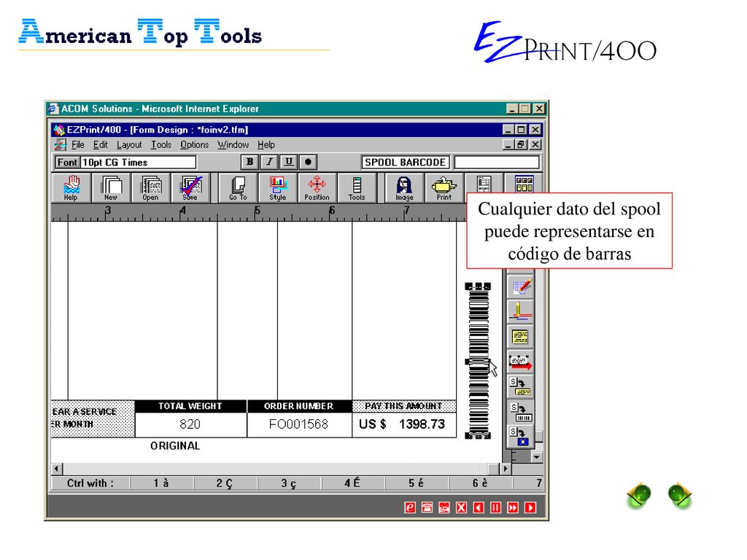This screenshot has width=747, height=560.
Task: Choose the move text red arrow tool
Action: coord(520,362)
